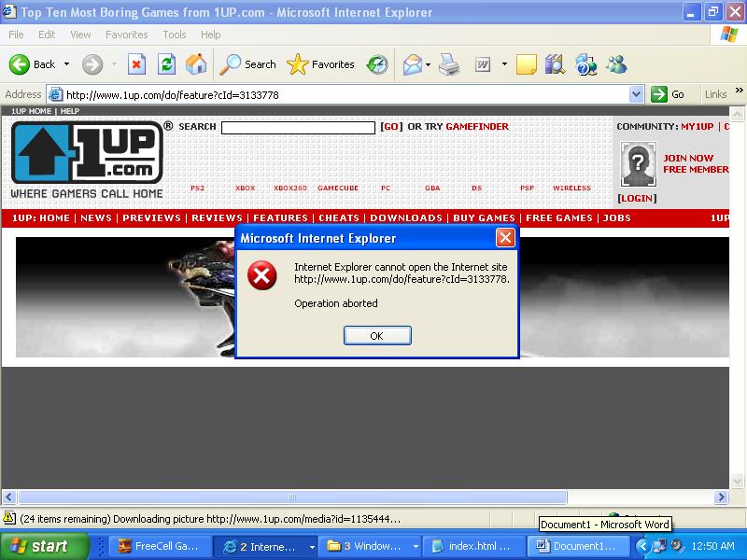Open the WIRELESS platform link

[571, 189]
